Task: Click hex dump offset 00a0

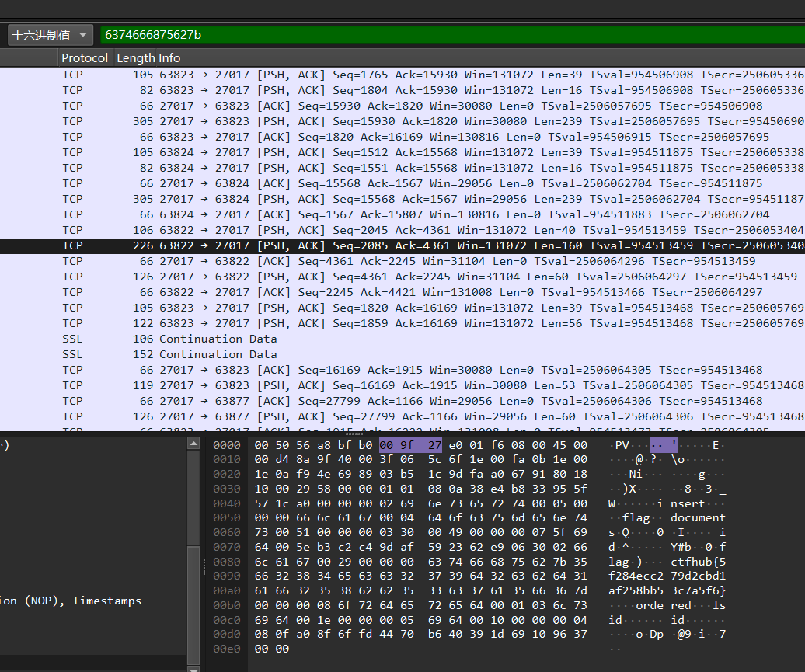Action: (x=226, y=591)
